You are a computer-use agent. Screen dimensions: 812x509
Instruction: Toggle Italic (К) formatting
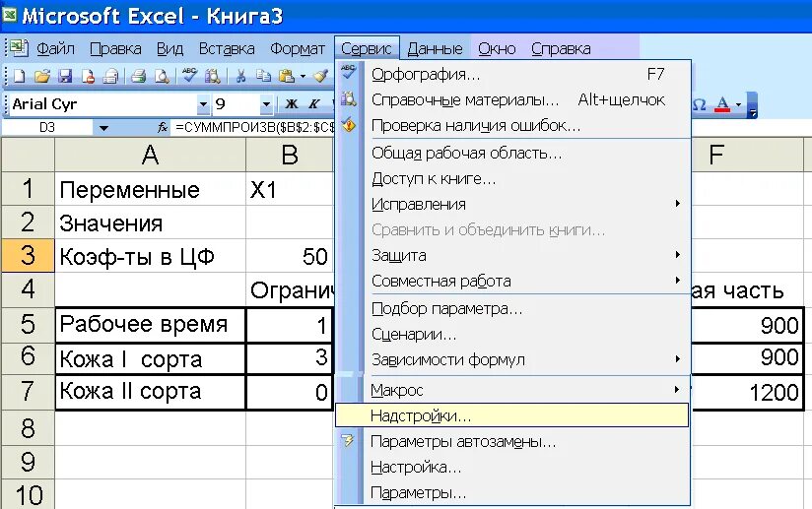pos(314,104)
